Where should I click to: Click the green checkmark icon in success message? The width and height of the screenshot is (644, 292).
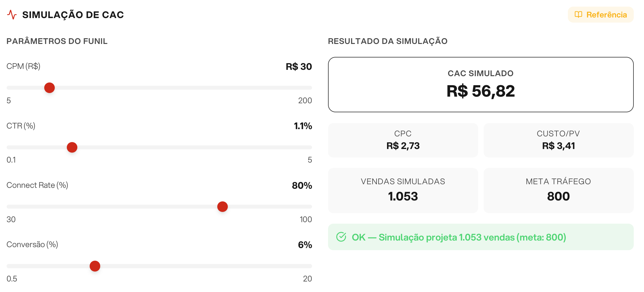pos(342,237)
